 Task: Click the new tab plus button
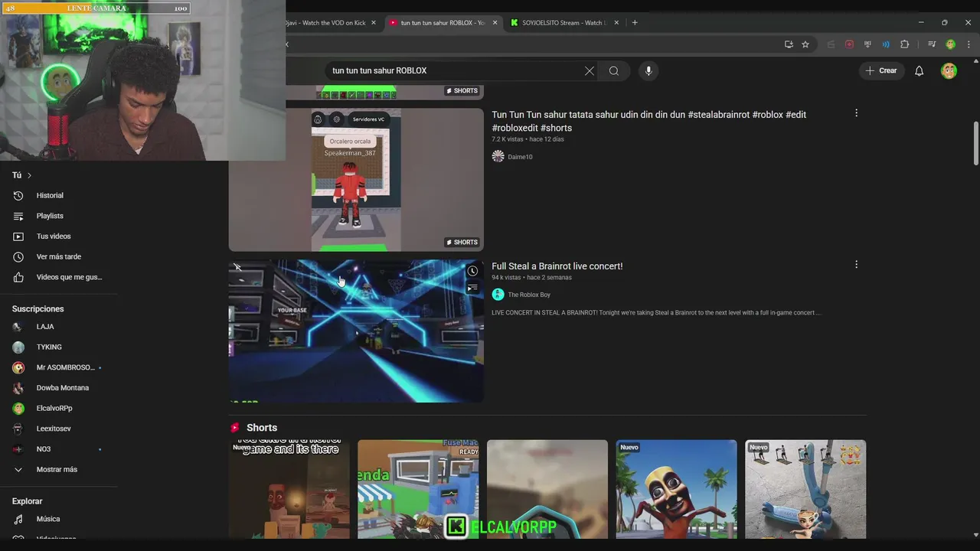(635, 22)
